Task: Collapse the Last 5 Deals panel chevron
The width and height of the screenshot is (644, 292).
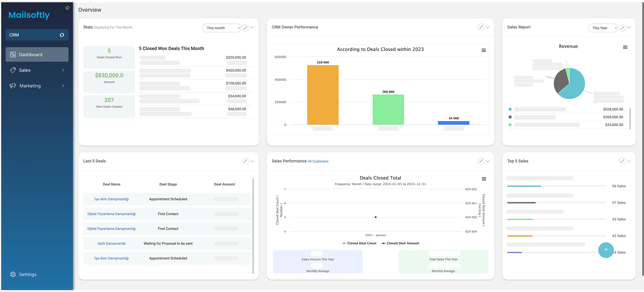Action: (252, 161)
